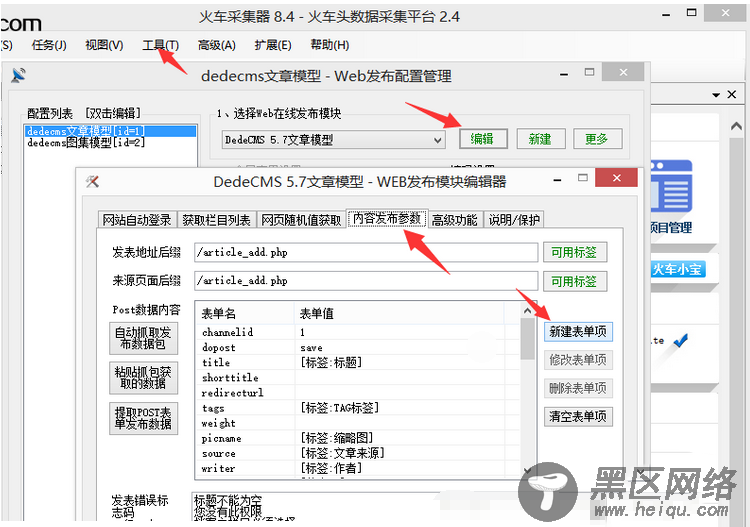Open the 高级(A) menu

217,45
